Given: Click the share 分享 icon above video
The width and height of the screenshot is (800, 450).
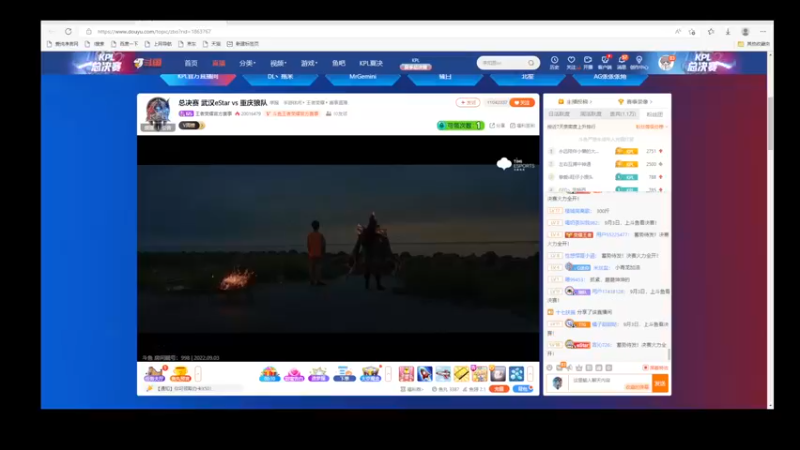Looking at the screenshot, I should [x=497, y=126].
